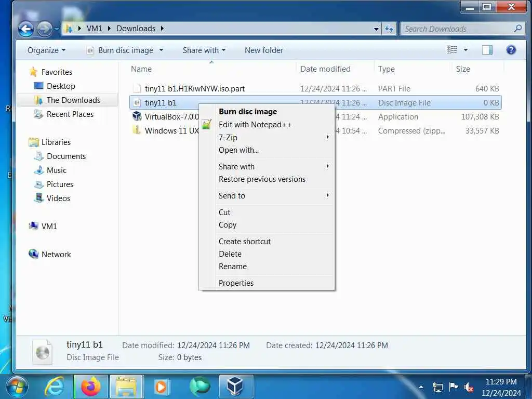Click the taskbar clock showing 11:29 PM
Viewport: 532px width, 399px height.
501,382
